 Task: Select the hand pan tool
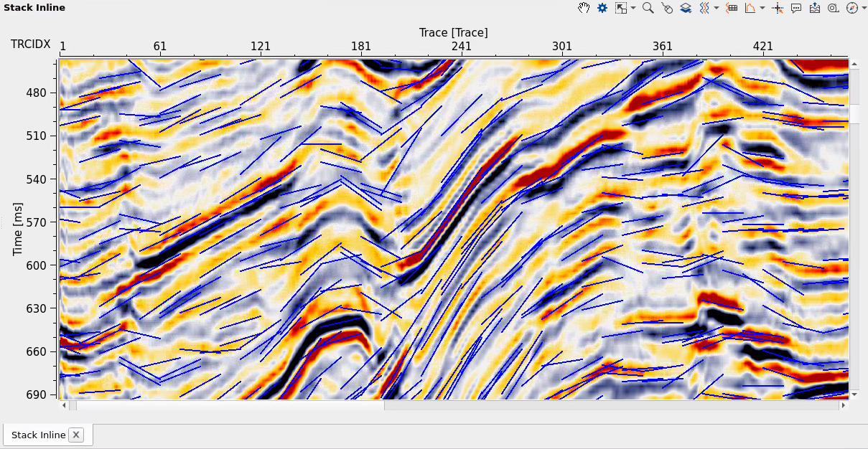click(x=584, y=8)
